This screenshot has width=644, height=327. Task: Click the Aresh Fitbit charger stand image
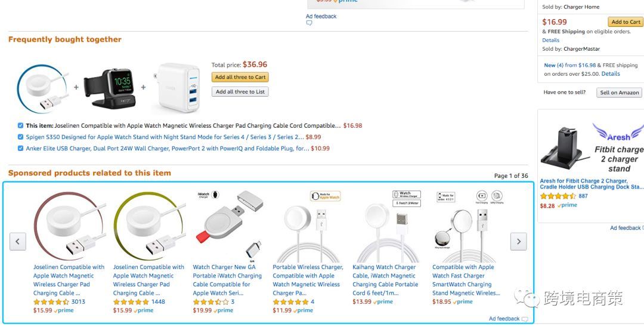pyautogui.click(x=562, y=147)
